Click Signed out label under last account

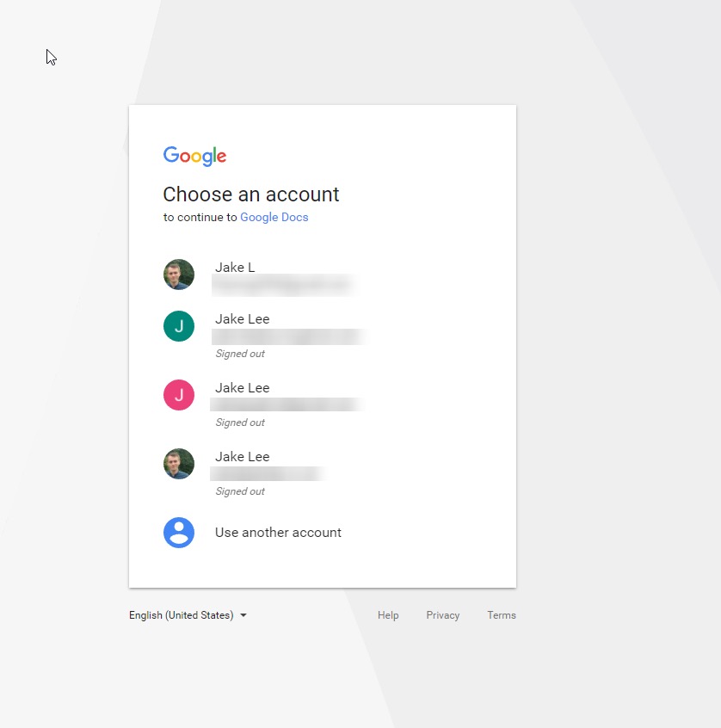240,491
